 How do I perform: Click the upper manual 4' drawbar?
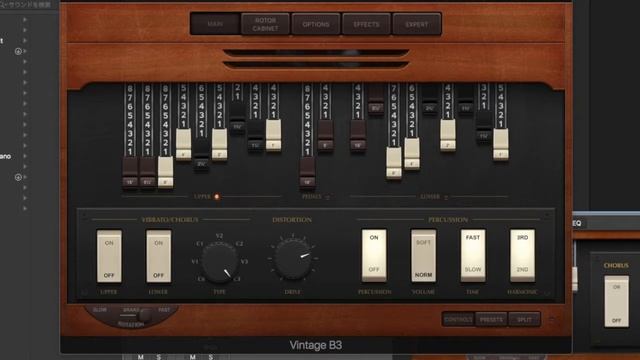click(x=184, y=144)
